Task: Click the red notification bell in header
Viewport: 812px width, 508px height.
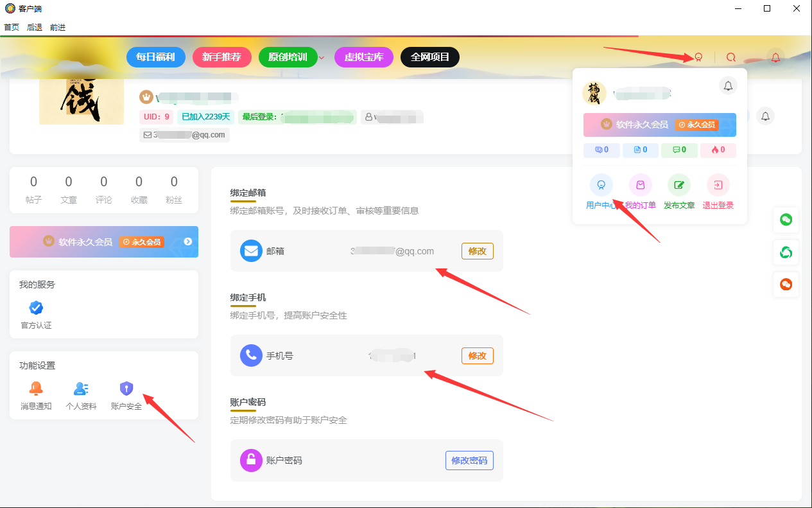Action: [x=775, y=57]
